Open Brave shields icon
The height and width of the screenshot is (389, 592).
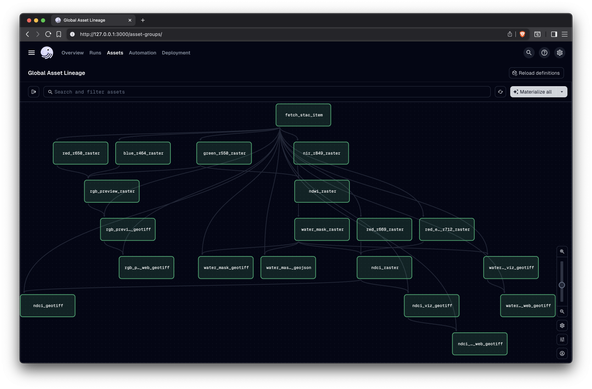(523, 34)
